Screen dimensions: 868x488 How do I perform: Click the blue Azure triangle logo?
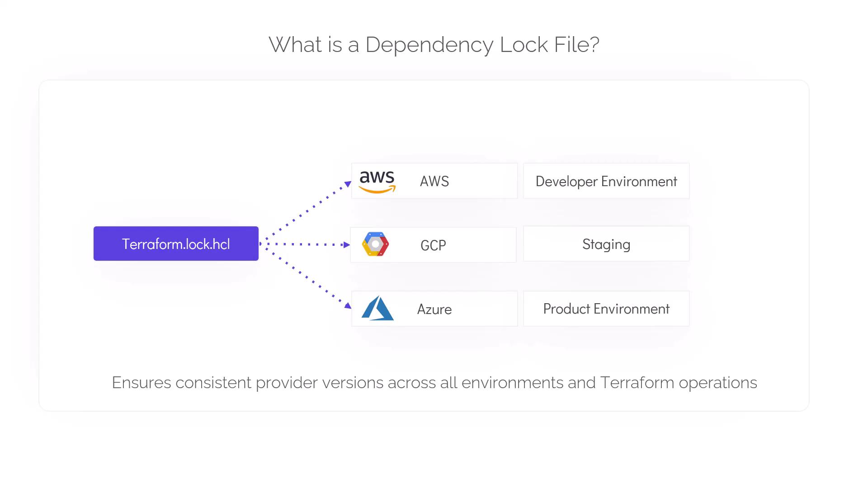tap(377, 309)
